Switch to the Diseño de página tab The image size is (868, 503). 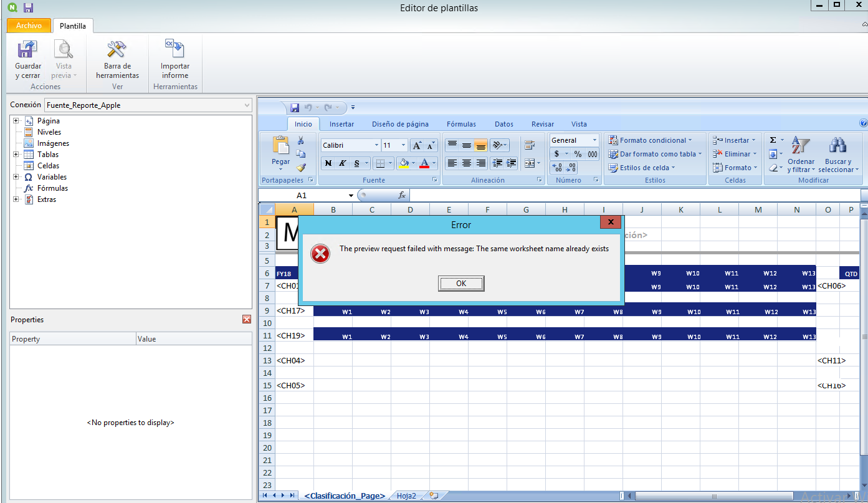click(400, 124)
